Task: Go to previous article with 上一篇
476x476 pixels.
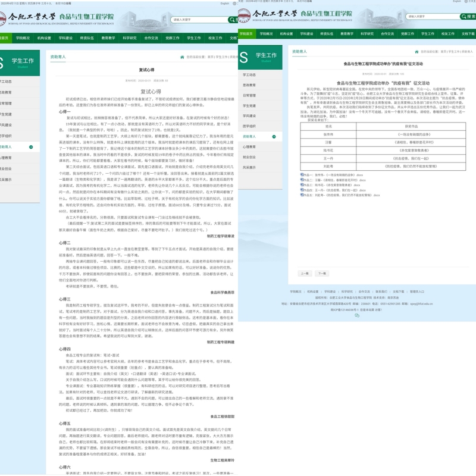Action: [x=304, y=273]
